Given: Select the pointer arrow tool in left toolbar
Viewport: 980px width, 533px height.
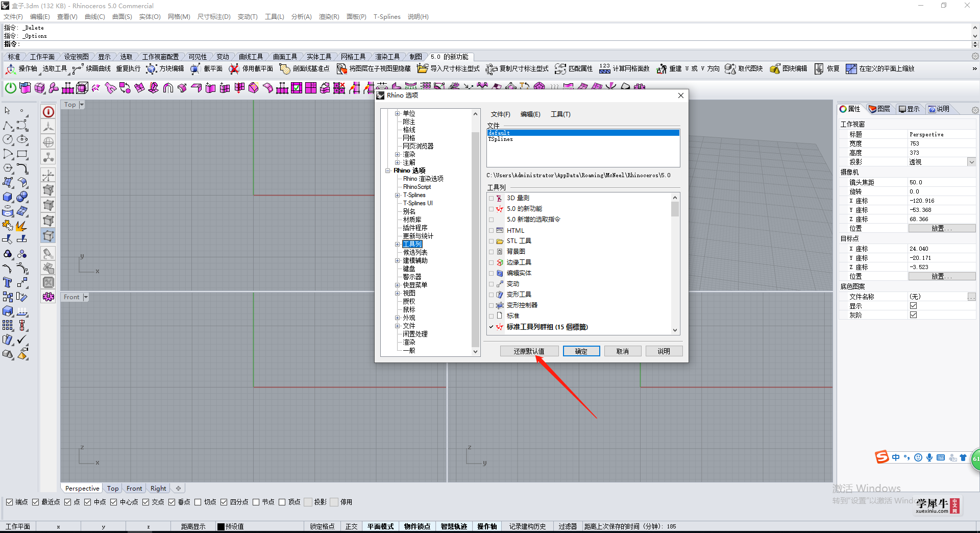Looking at the screenshot, I should click(7, 110).
